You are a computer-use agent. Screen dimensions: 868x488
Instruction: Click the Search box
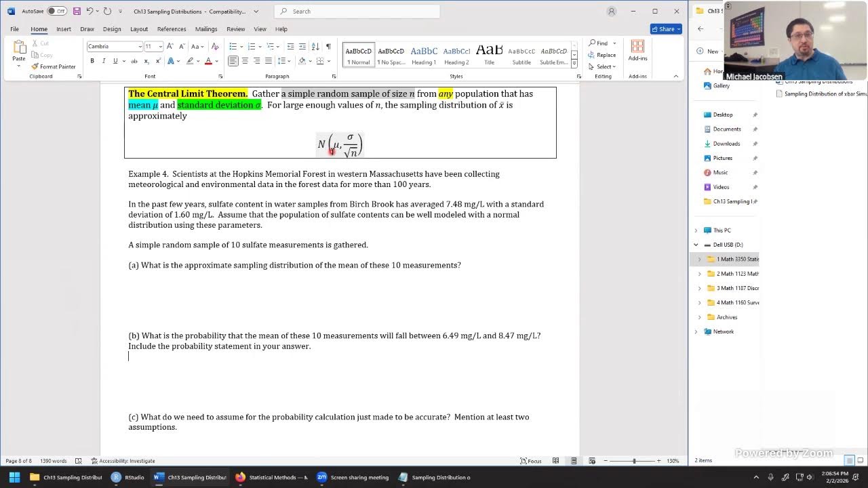pyautogui.click(x=357, y=11)
